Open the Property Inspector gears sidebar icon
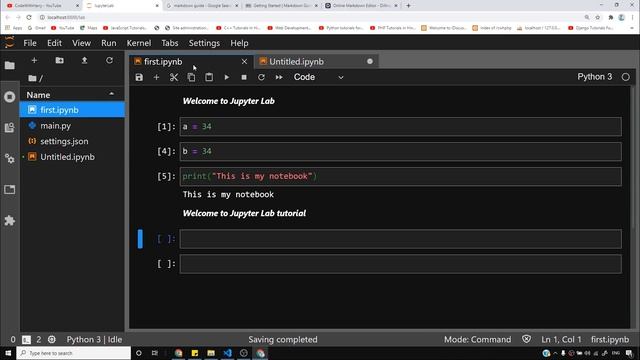The image size is (640, 360). click(9, 159)
